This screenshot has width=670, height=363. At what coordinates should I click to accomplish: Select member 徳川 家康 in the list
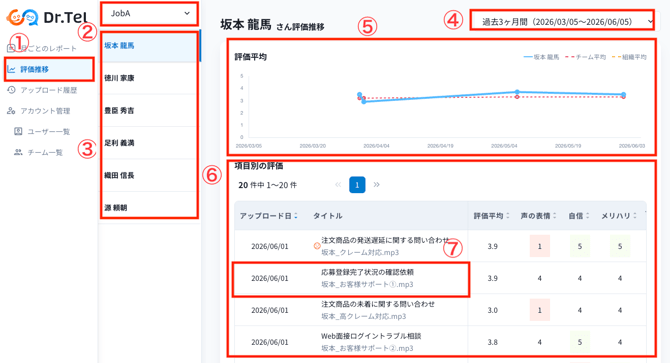click(149, 78)
